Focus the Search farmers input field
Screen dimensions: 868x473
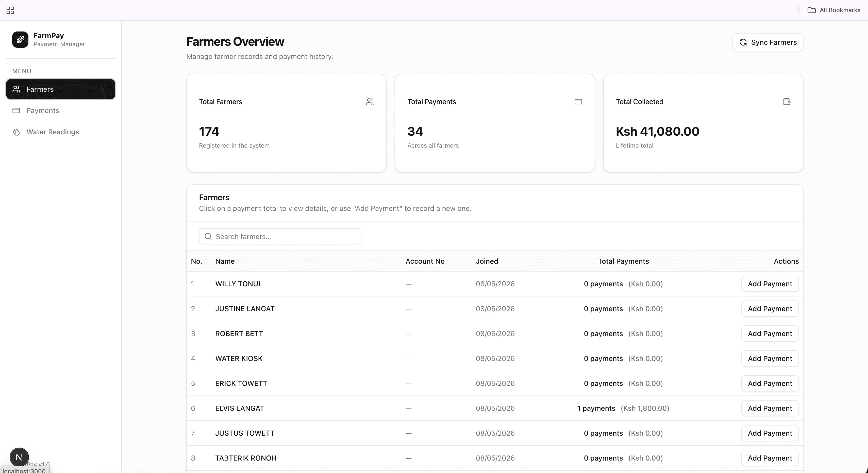[280, 236]
